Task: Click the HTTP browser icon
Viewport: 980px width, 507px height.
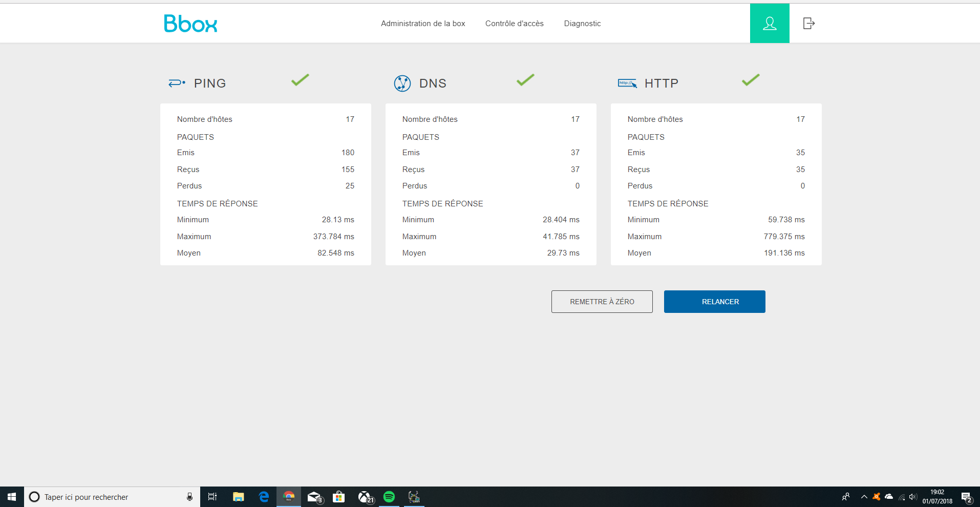Action: point(627,83)
